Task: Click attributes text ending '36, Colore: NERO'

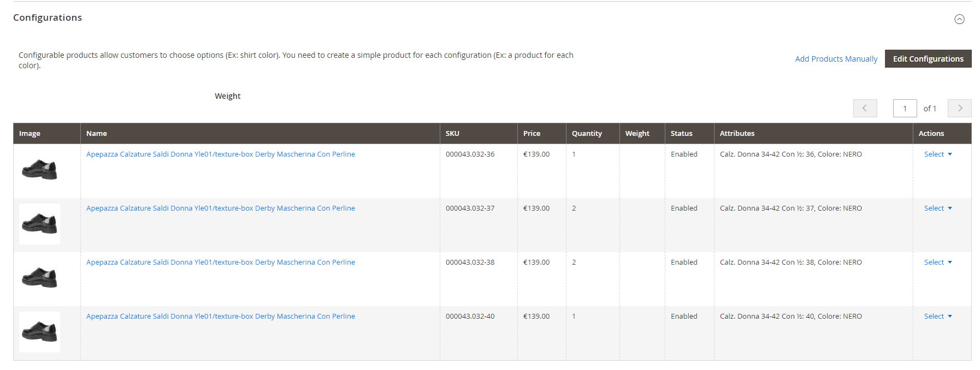Action: click(791, 154)
